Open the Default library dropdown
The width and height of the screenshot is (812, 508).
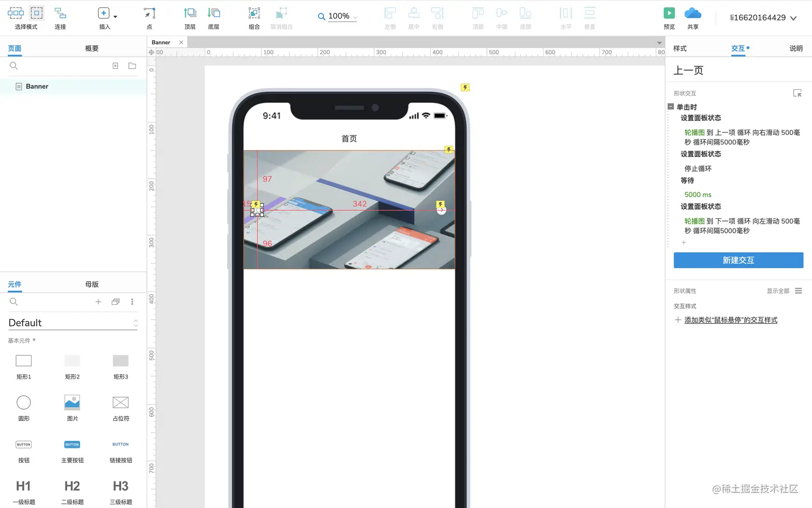click(73, 323)
